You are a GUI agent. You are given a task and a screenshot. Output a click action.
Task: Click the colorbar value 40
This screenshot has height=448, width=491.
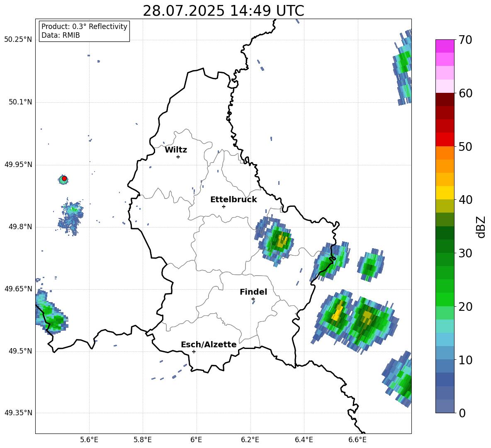tap(465, 200)
